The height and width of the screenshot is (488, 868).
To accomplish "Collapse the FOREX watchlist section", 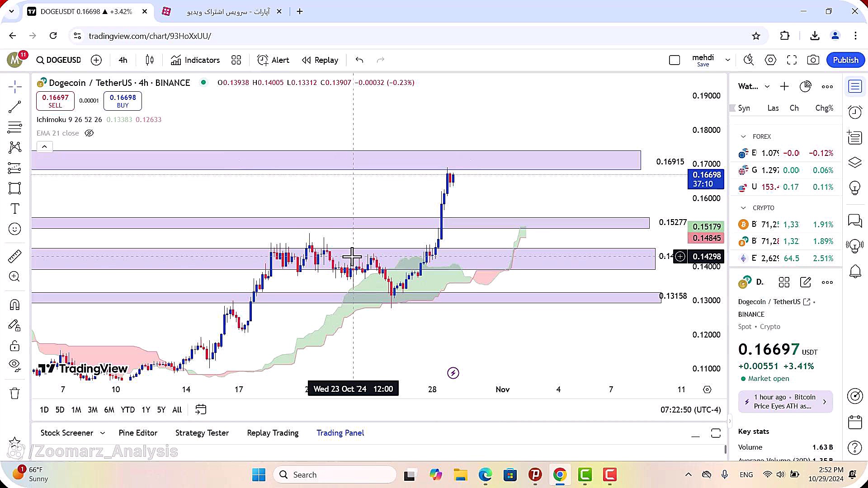I will coord(743,136).
